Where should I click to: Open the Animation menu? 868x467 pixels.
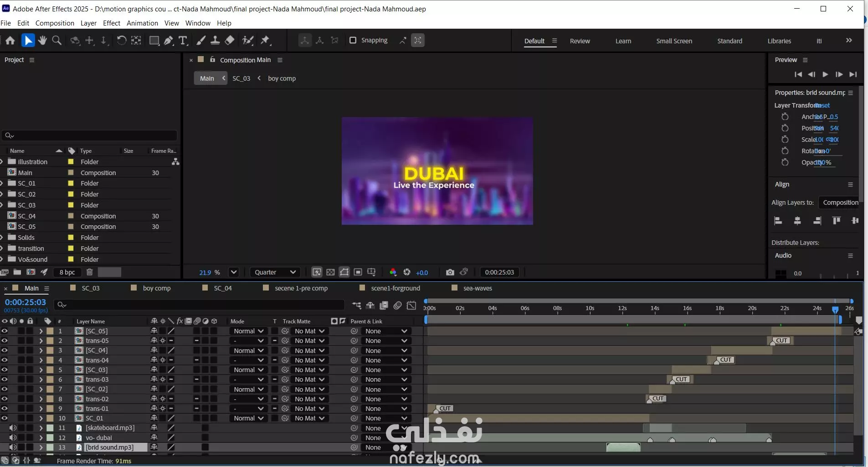coord(142,23)
